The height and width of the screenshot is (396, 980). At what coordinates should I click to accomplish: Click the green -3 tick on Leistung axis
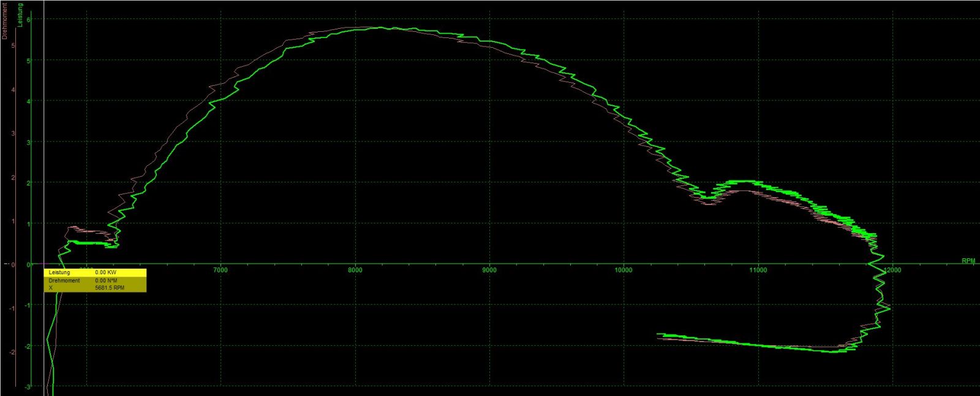(28, 386)
